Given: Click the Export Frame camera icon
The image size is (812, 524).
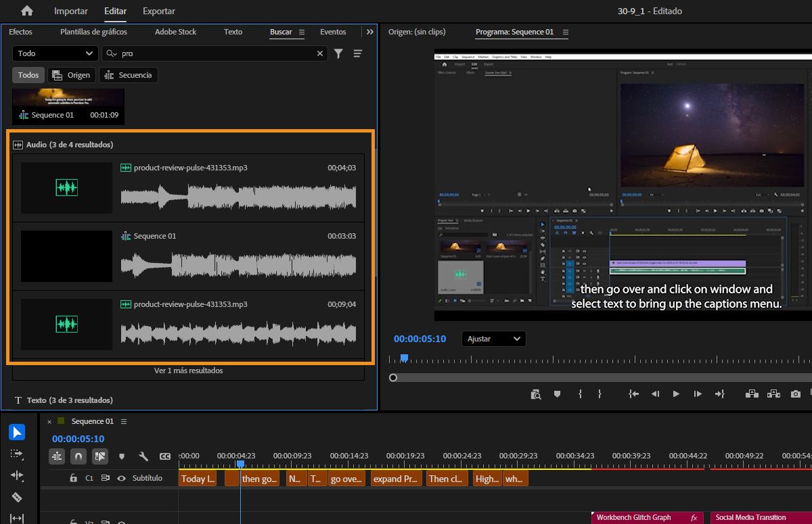Looking at the screenshot, I should pyautogui.click(x=795, y=394).
